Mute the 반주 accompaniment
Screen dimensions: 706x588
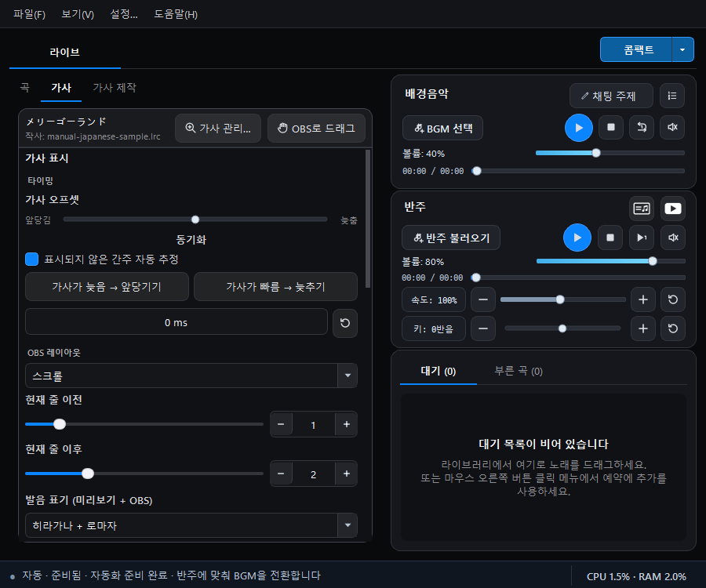pyautogui.click(x=673, y=238)
